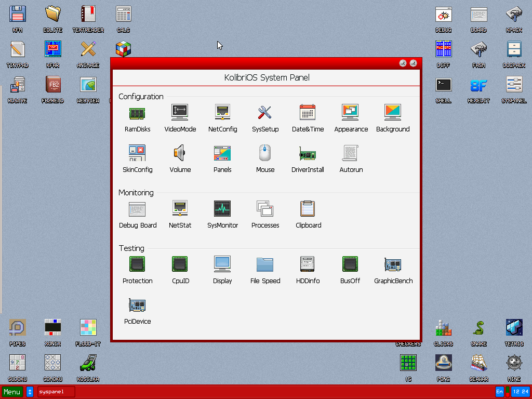Click the syspanel taskbar button

[56, 392]
